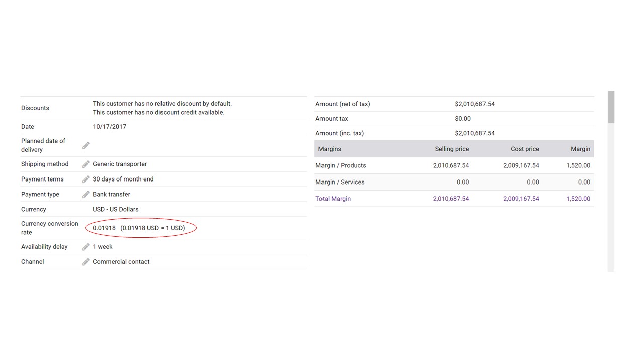This screenshot has height=362, width=644.
Task: Click the order date 10/17/2017
Action: pos(109,126)
